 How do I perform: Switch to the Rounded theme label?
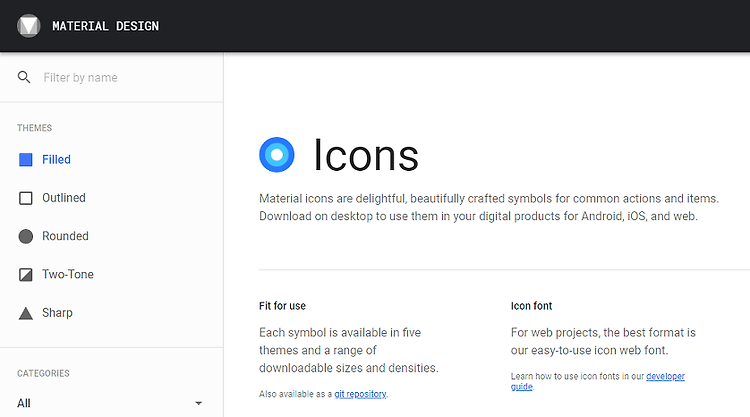pyautogui.click(x=65, y=236)
